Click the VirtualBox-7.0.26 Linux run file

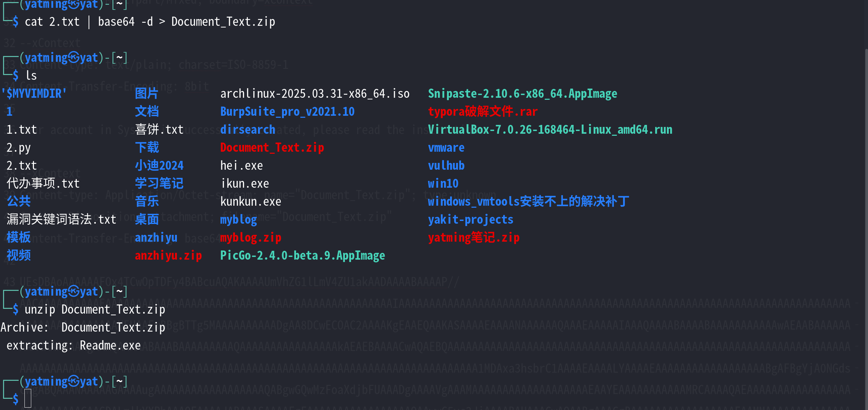(x=550, y=130)
